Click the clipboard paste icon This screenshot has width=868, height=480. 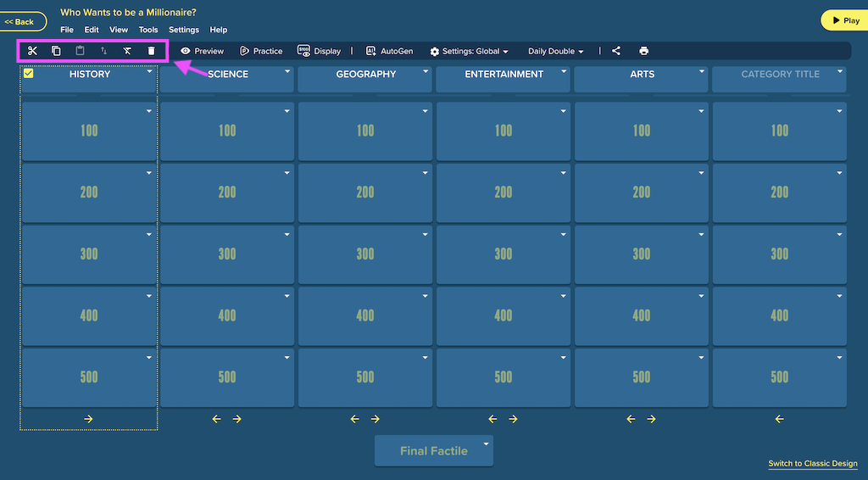80,51
